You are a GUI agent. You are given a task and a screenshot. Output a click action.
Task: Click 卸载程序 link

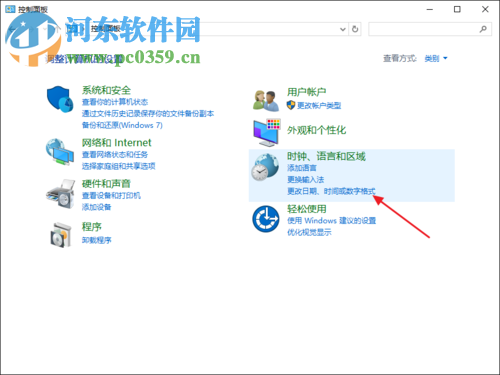(97, 240)
